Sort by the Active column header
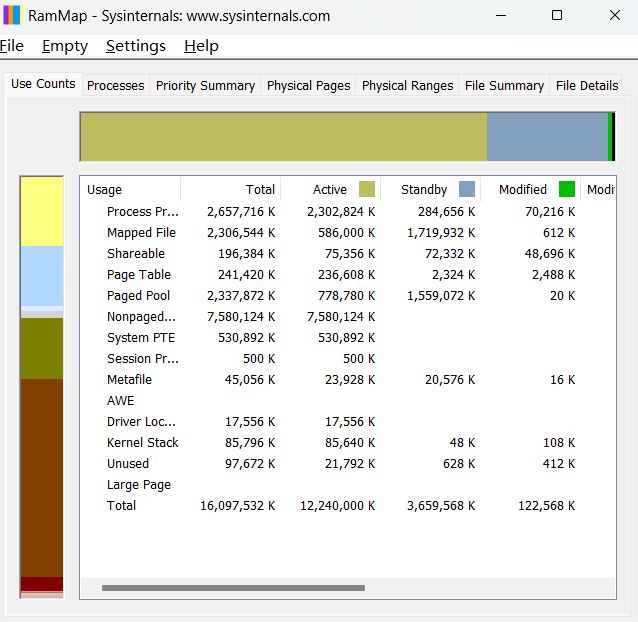Screen dimensions: 638x622 (x=330, y=190)
